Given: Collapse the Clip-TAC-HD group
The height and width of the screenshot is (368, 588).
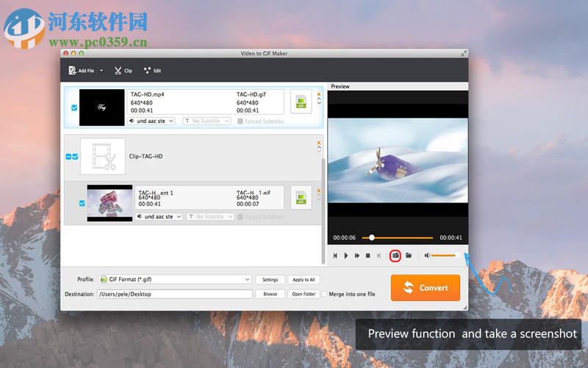Looking at the screenshot, I should [x=68, y=157].
